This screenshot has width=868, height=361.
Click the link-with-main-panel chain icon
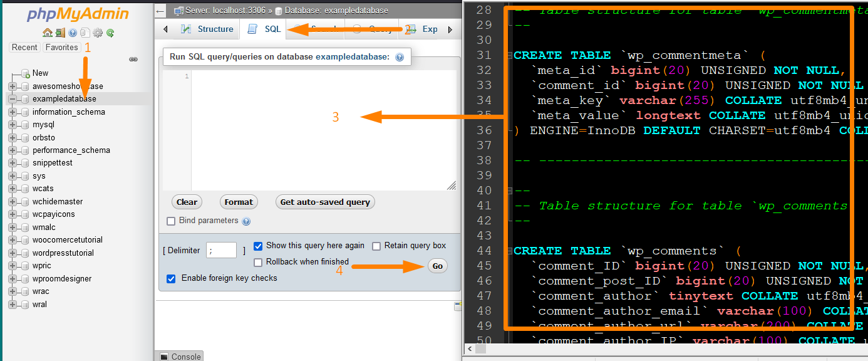[x=133, y=60]
